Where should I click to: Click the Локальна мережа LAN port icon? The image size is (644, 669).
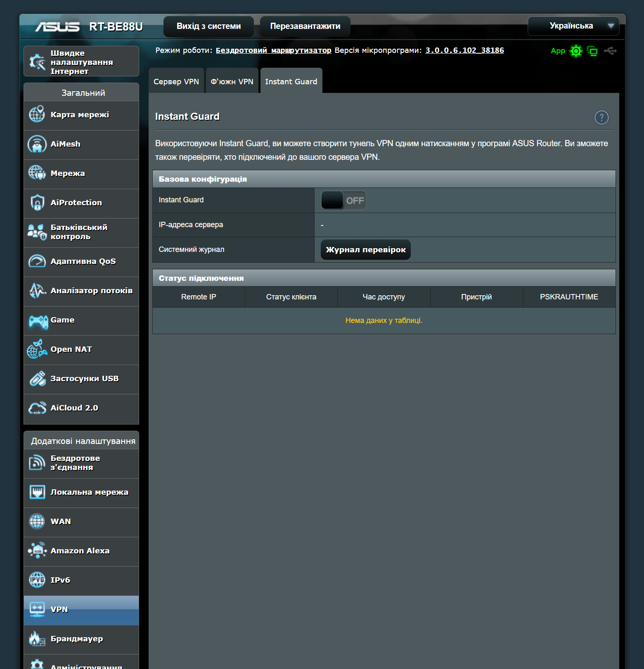click(37, 492)
